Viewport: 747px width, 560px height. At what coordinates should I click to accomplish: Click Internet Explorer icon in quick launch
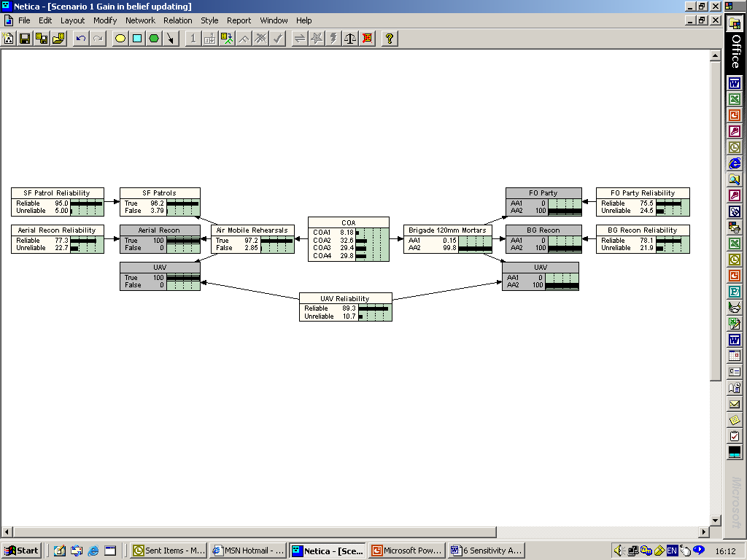click(x=93, y=551)
